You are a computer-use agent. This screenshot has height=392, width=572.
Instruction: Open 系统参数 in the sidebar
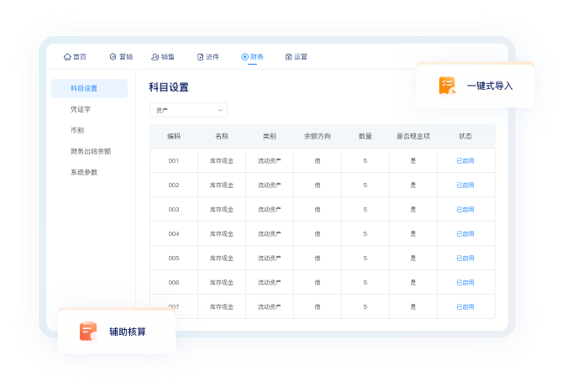click(x=84, y=172)
